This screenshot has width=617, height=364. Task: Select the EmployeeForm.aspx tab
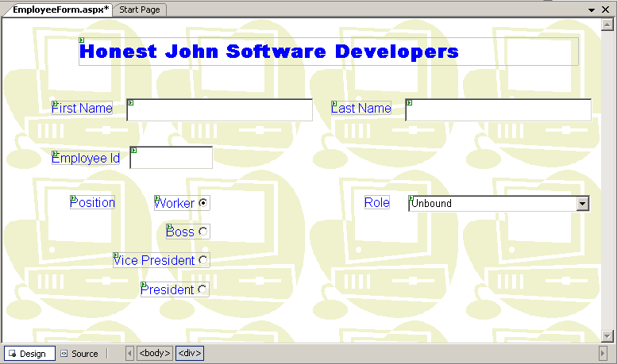(60, 10)
